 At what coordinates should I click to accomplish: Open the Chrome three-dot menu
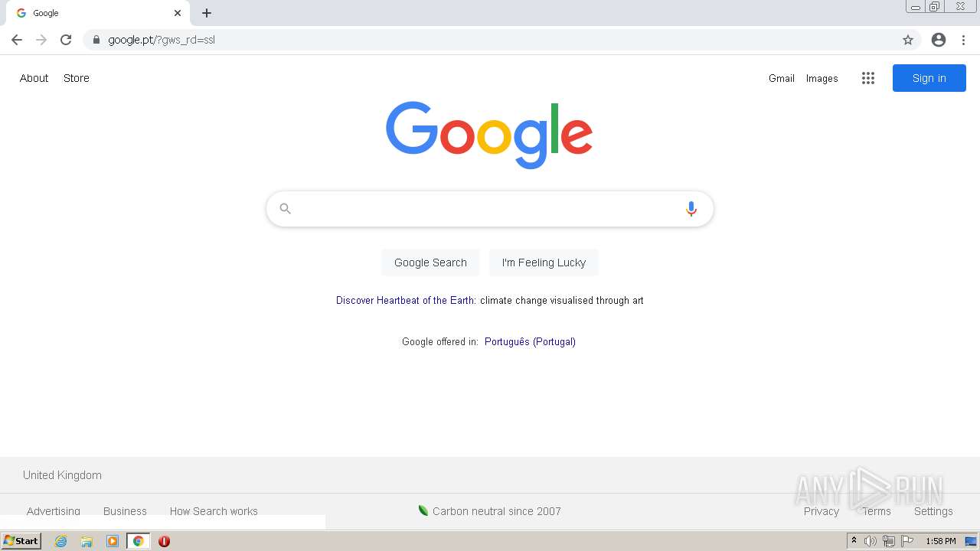(x=963, y=40)
